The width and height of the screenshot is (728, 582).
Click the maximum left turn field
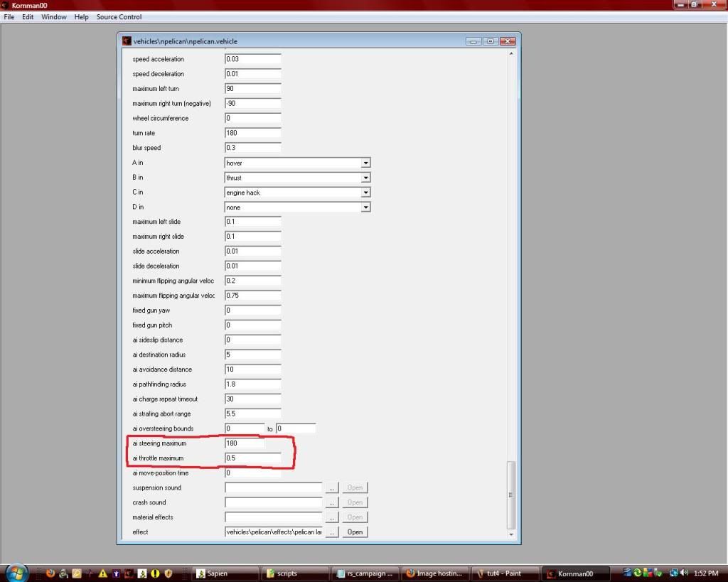253,89
